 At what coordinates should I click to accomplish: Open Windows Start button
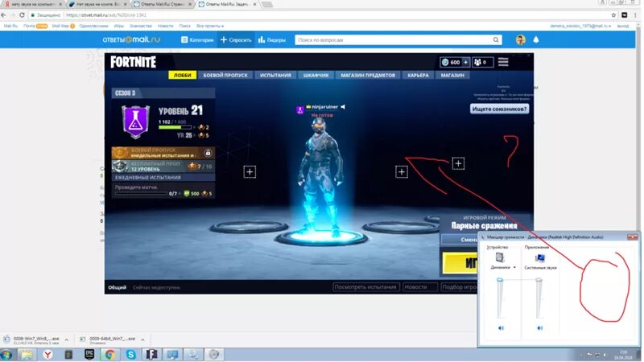pos(6,354)
